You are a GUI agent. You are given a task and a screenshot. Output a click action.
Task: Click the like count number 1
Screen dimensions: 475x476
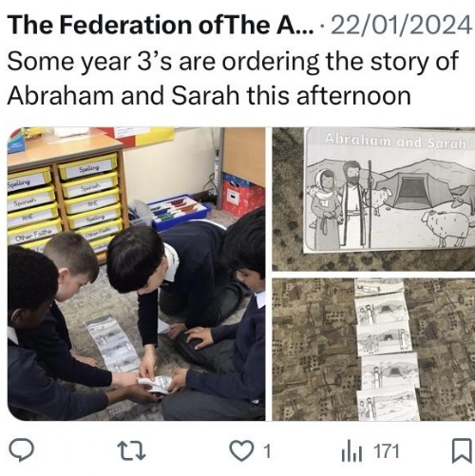pyautogui.click(x=267, y=451)
